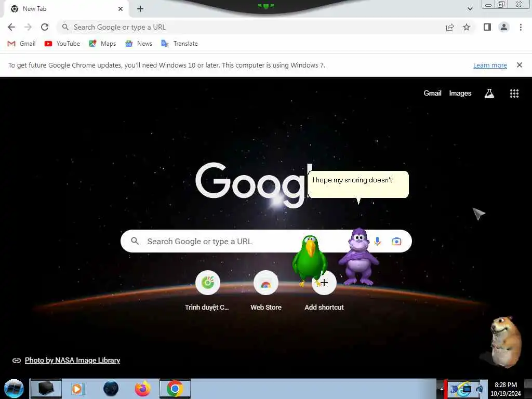Click the Add shortcut tile
Viewport: 532px width, 399px height.
click(x=324, y=290)
